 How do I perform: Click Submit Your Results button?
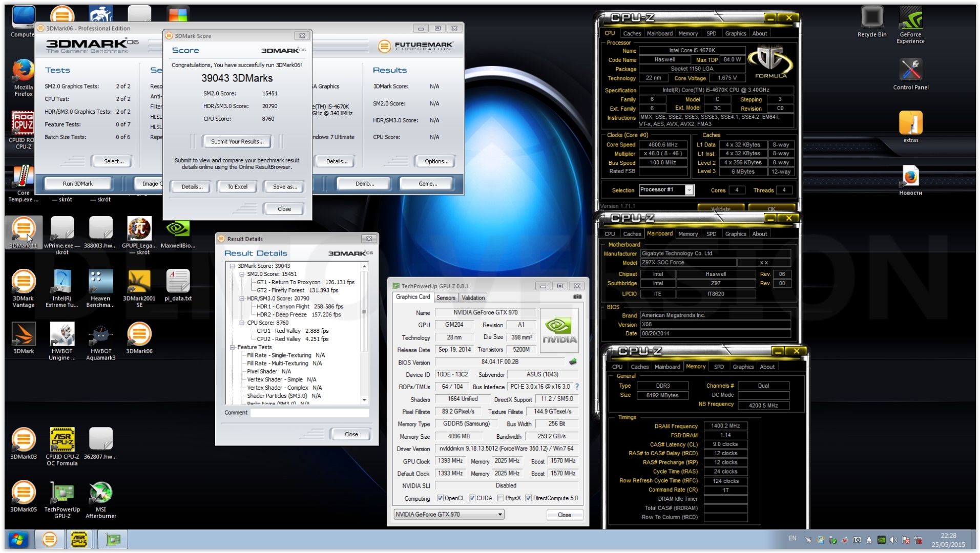(237, 142)
